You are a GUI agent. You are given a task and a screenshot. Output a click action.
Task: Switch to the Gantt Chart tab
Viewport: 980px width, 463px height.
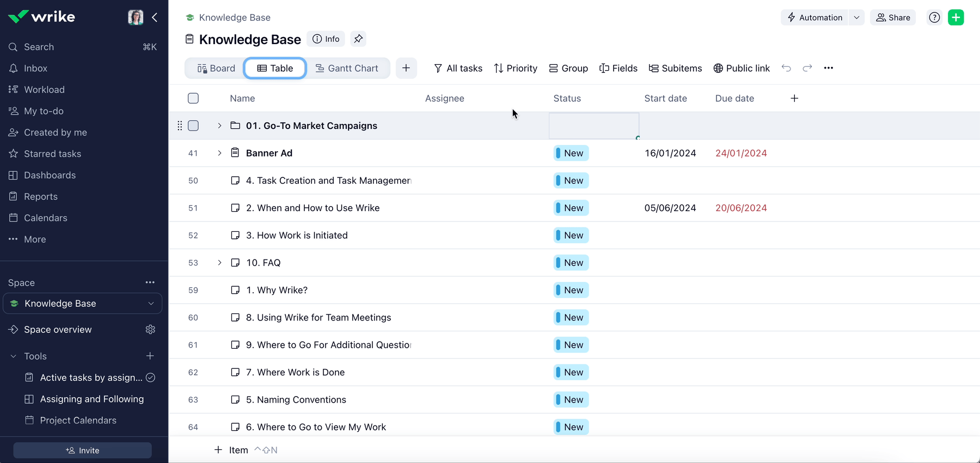click(347, 68)
